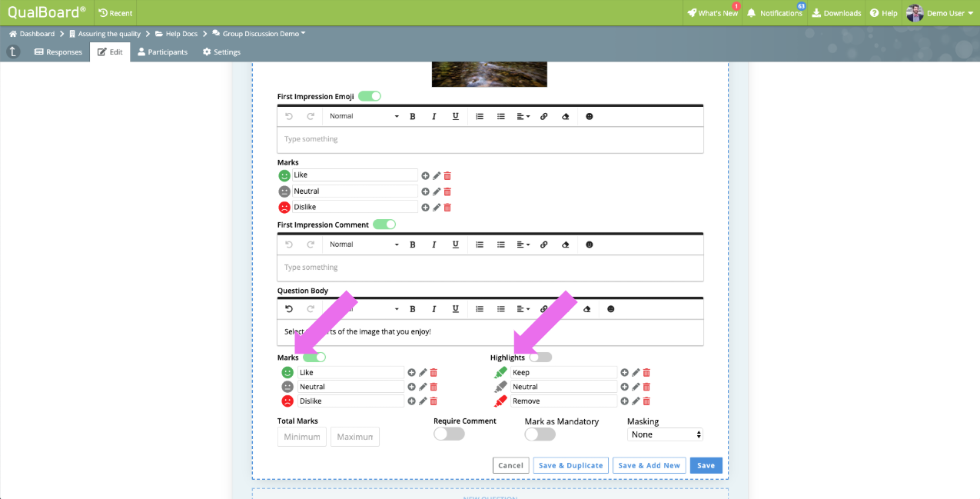Click the Keep highlight text field
This screenshot has width=980, height=499.
coord(563,373)
